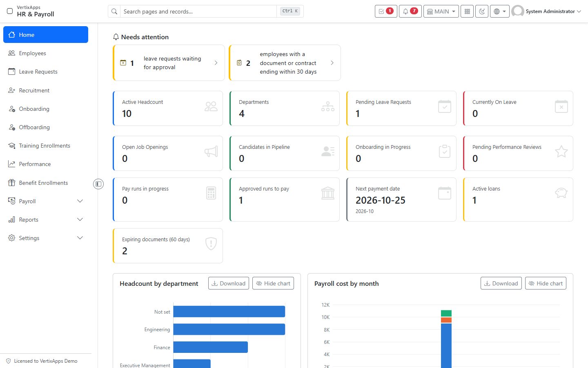Toggle the checkbox beside VertixApps HR & Payroll
The height and width of the screenshot is (368, 588).
click(x=10, y=11)
